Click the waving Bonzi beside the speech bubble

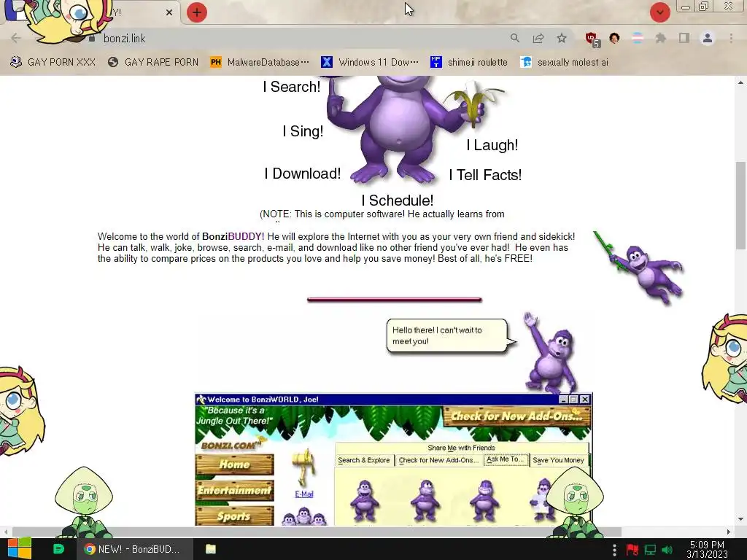click(551, 352)
